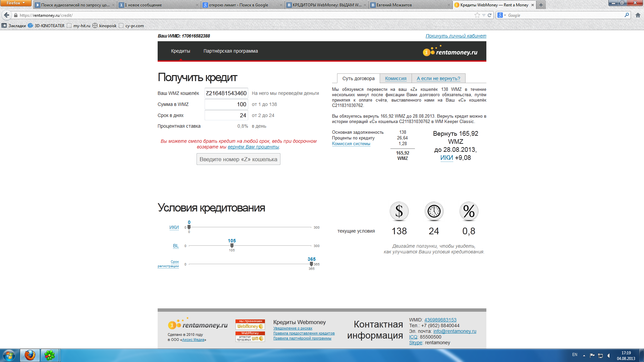Click the rentamoney.ru logo in header
The image size is (644, 362).
coord(450,51)
